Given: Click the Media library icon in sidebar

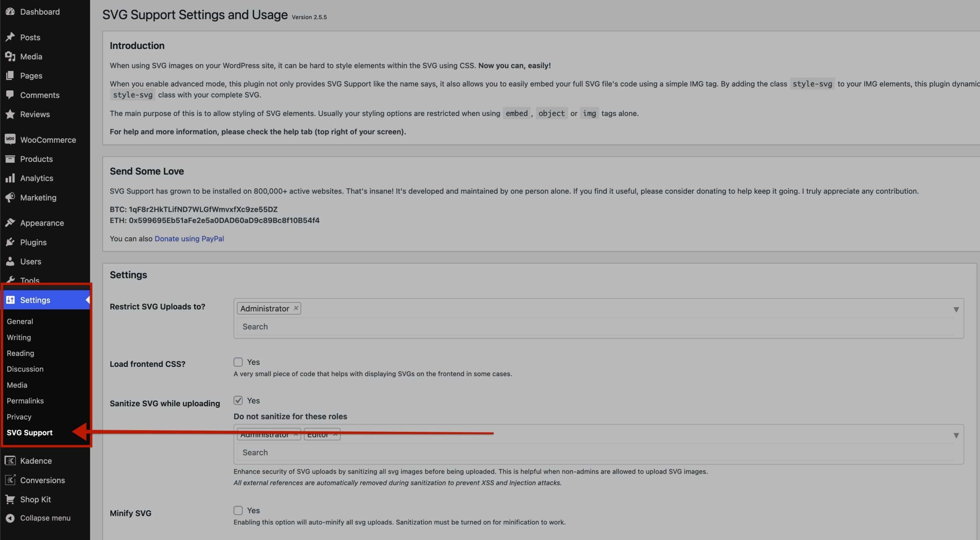Looking at the screenshot, I should click(x=10, y=57).
